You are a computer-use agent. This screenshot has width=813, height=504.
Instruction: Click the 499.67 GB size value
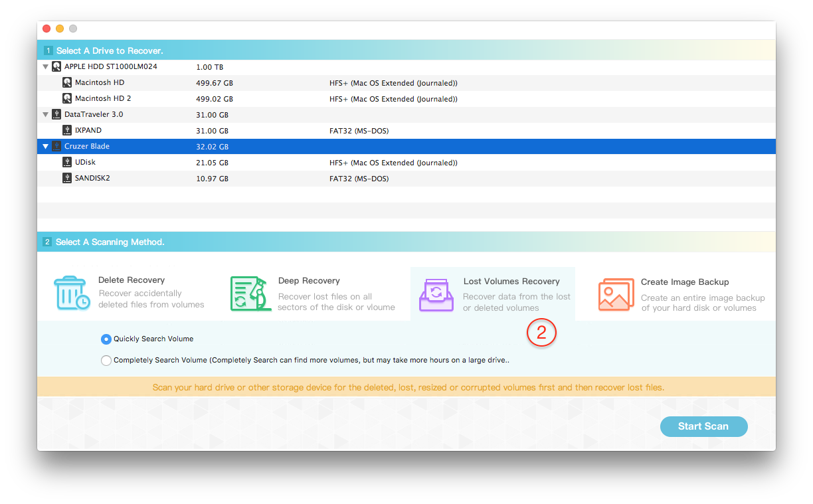tap(215, 83)
